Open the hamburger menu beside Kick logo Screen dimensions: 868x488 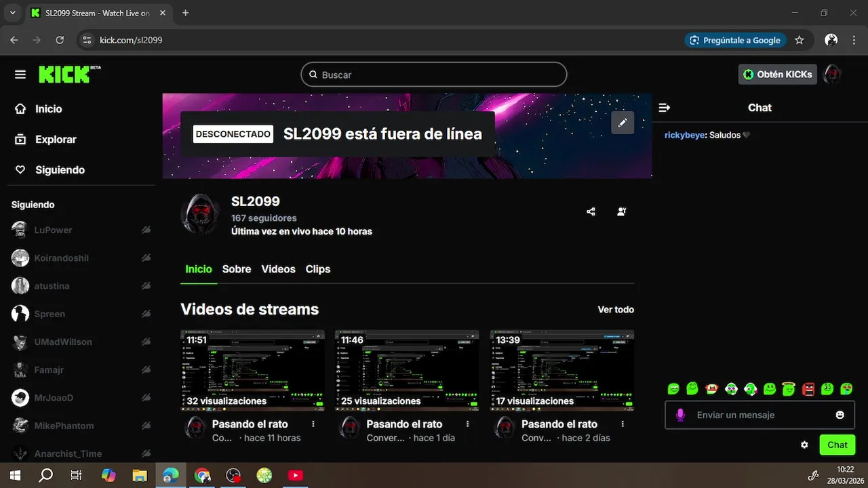pyautogui.click(x=20, y=75)
